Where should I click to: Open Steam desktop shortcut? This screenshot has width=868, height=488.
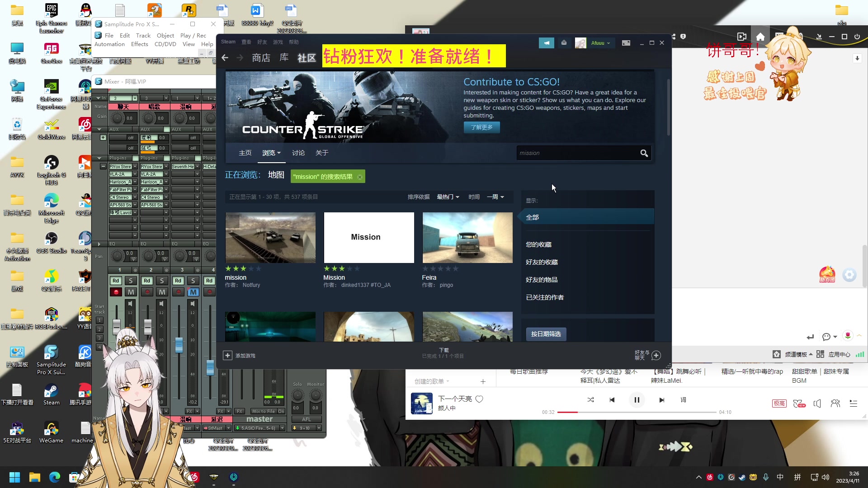[x=51, y=394]
